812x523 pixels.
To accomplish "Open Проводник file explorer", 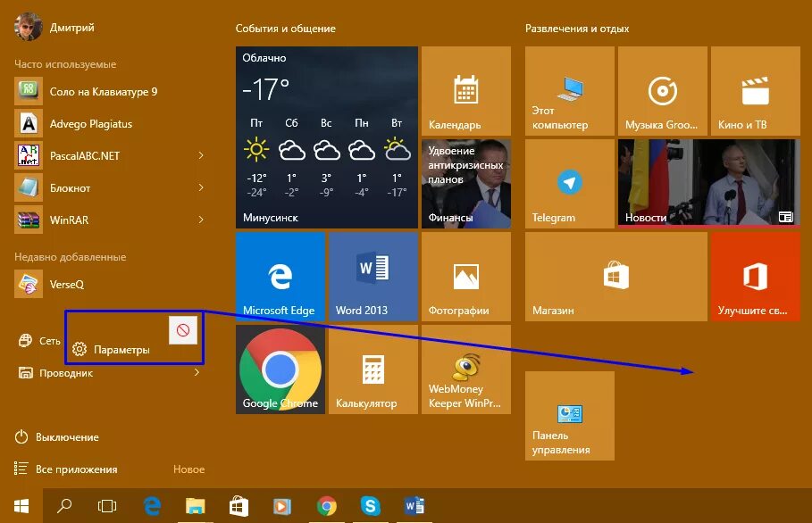I will click(56, 373).
